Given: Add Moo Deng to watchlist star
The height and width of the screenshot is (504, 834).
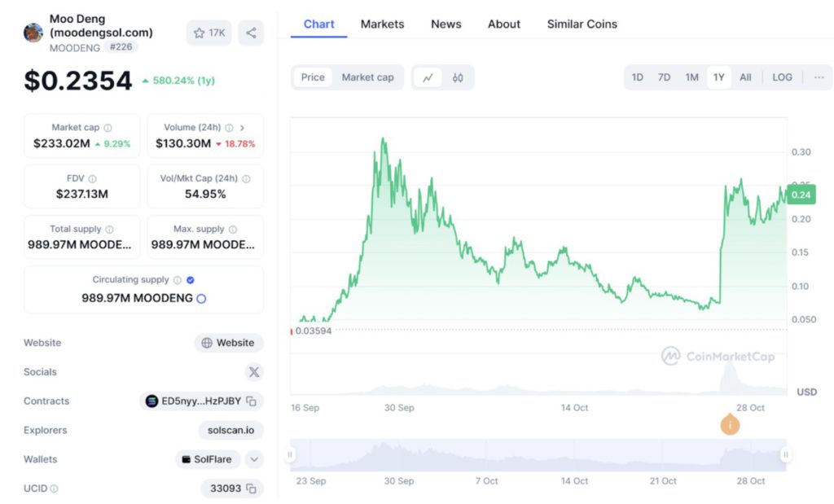Looking at the screenshot, I should pyautogui.click(x=209, y=33).
